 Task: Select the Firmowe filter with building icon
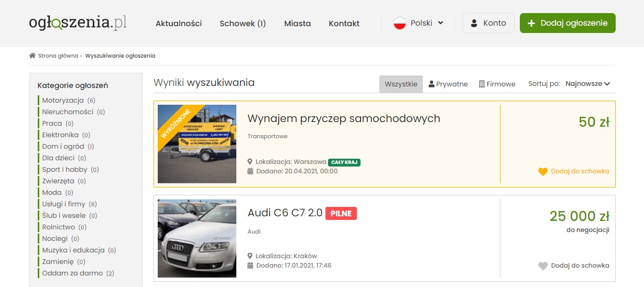point(497,84)
